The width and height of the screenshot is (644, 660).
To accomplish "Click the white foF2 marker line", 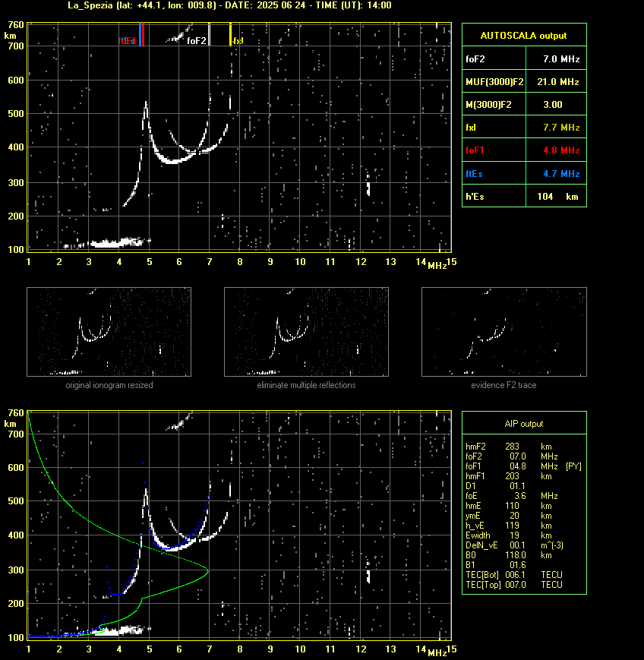I will [x=210, y=34].
